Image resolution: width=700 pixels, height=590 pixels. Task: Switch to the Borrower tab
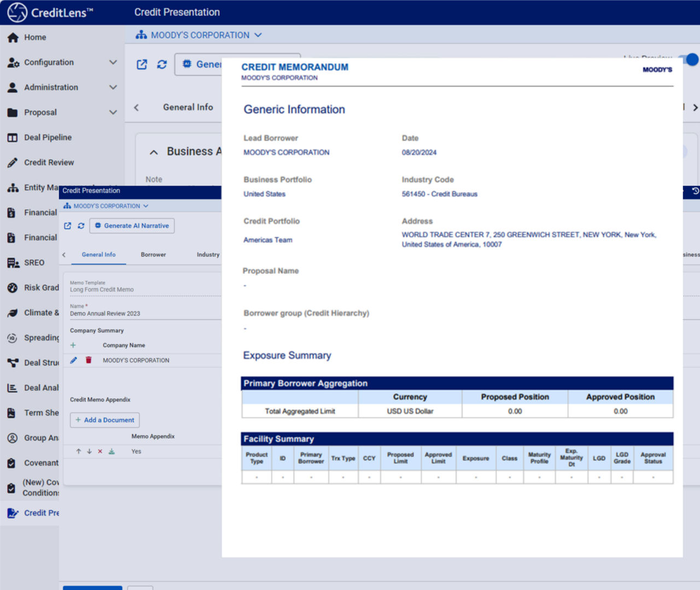(x=153, y=254)
